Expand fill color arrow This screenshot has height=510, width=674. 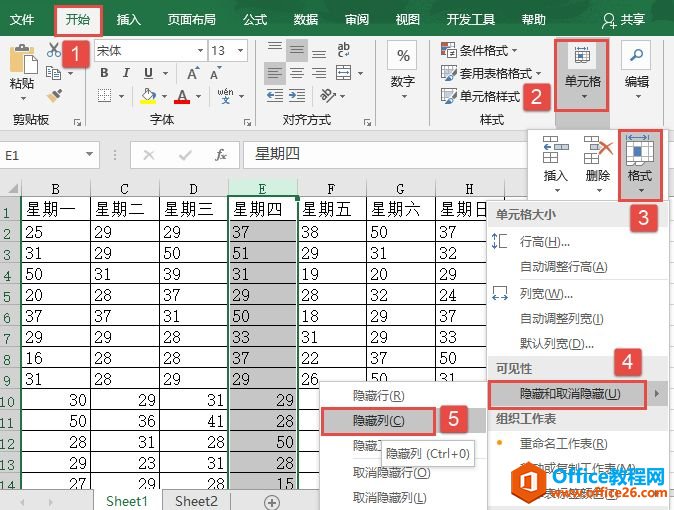pyautogui.click(x=164, y=96)
